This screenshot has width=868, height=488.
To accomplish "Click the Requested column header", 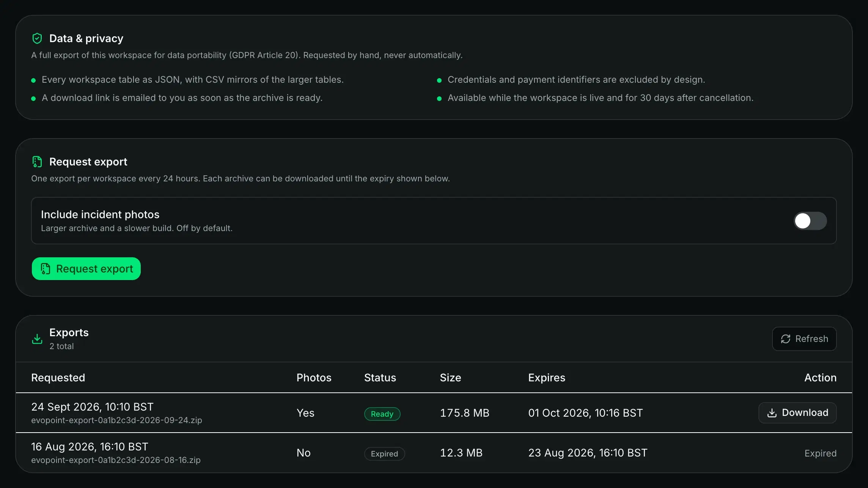I will click(x=58, y=378).
